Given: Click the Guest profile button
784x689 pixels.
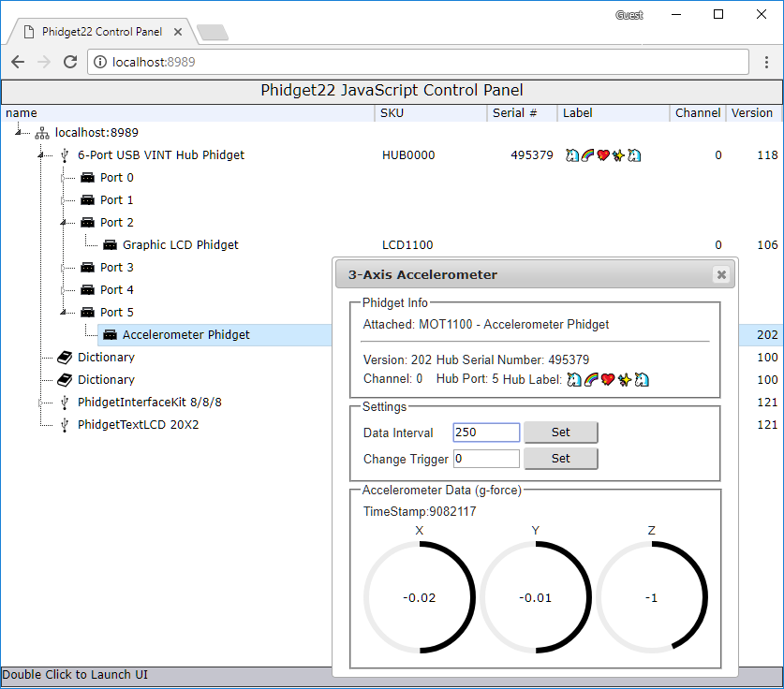Looking at the screenshot, I should click(629, 15).
